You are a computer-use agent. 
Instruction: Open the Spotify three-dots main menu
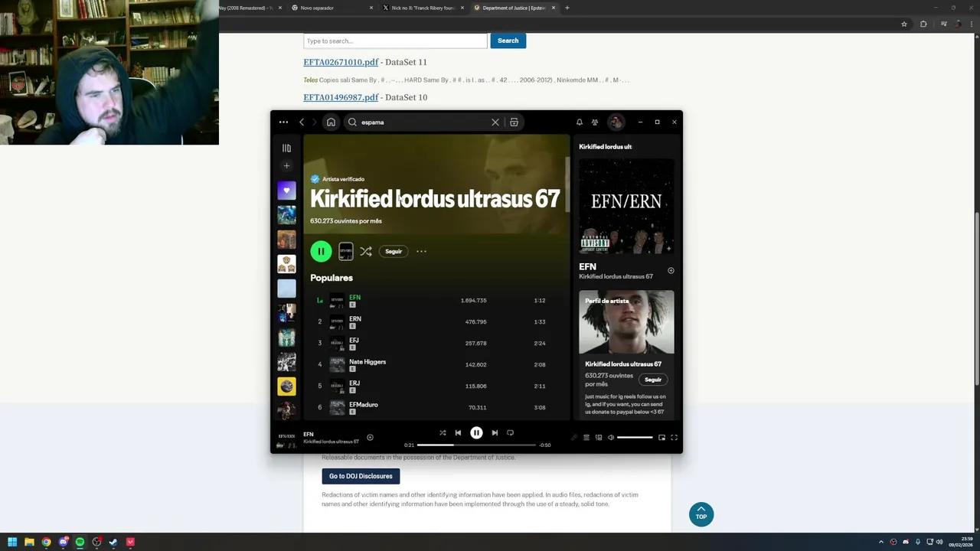click(283, 122)
